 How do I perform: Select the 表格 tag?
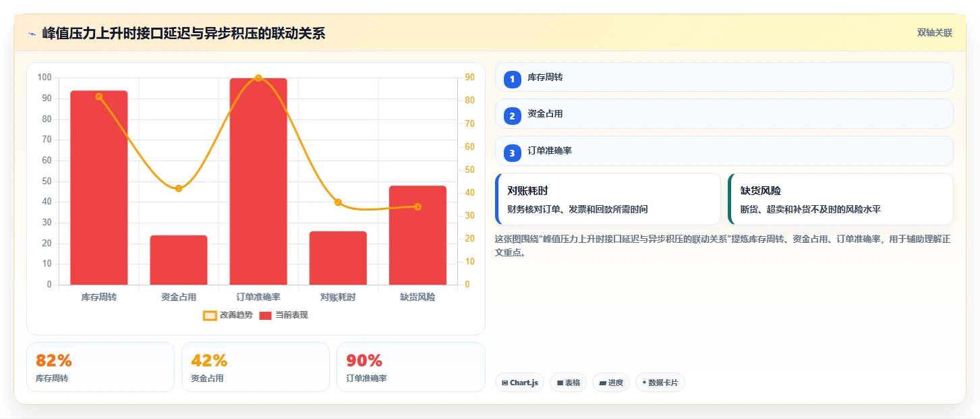click(x=568, y=383)
